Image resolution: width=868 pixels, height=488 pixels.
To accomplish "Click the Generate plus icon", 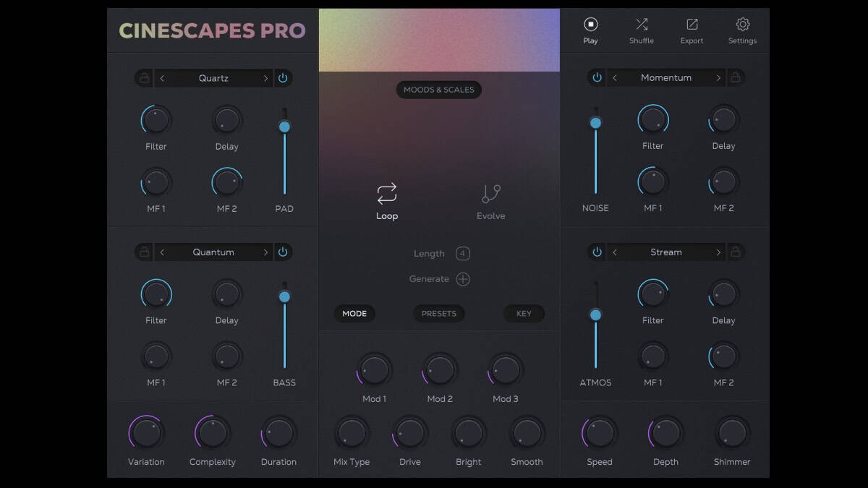I will click(x=463, y=279).
